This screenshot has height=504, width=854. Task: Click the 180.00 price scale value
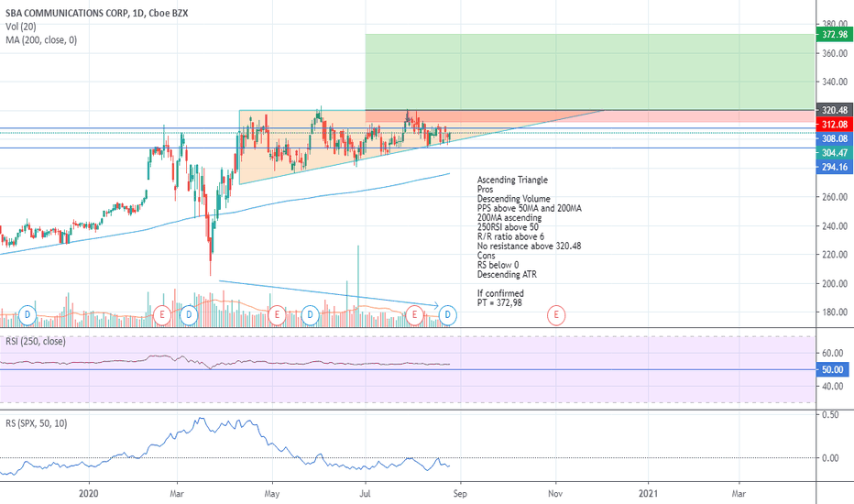pyautogui.click(x=835, y=312)
